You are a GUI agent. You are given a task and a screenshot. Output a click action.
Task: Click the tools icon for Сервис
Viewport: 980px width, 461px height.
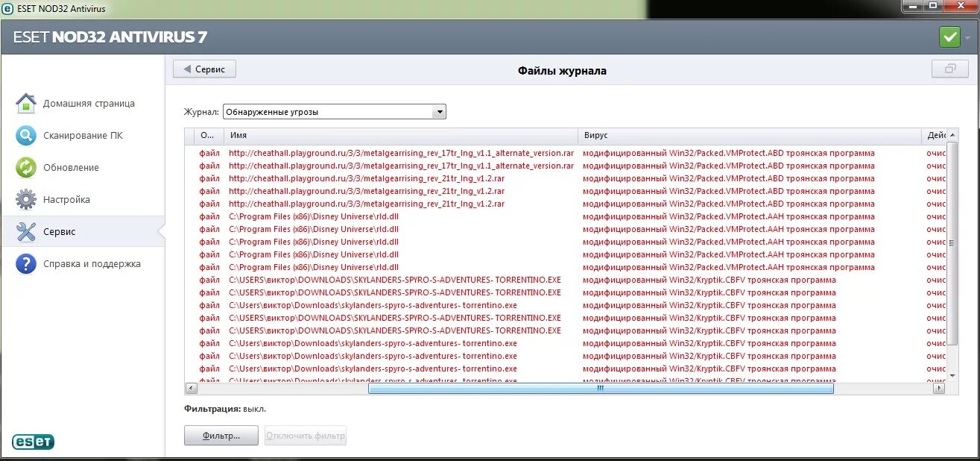(x=26, y=231)
